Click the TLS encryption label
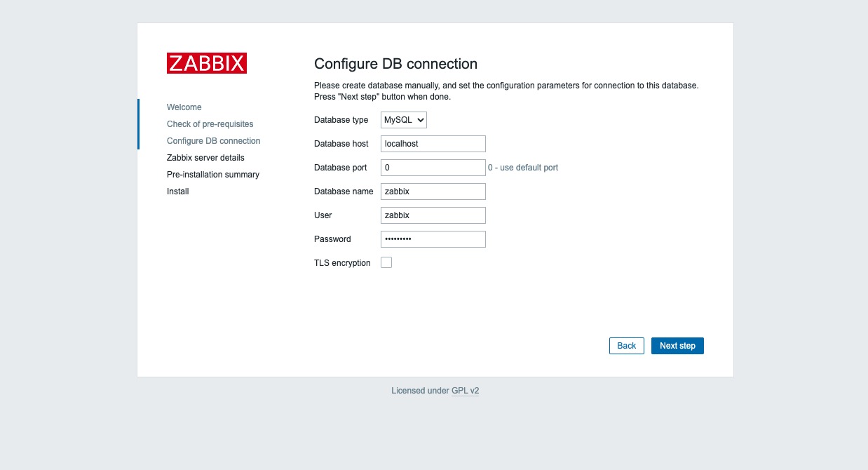Screen dimensions: 868x470 coord(342,263)
